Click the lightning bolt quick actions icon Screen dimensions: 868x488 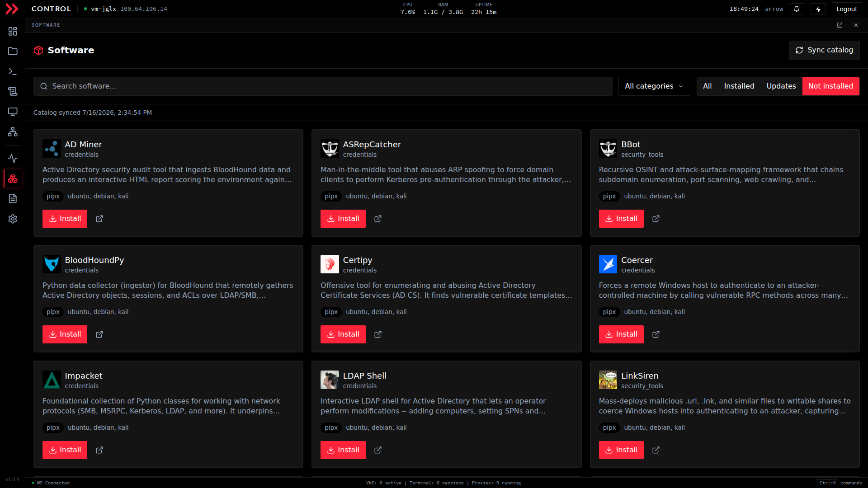tap(818, 9)
